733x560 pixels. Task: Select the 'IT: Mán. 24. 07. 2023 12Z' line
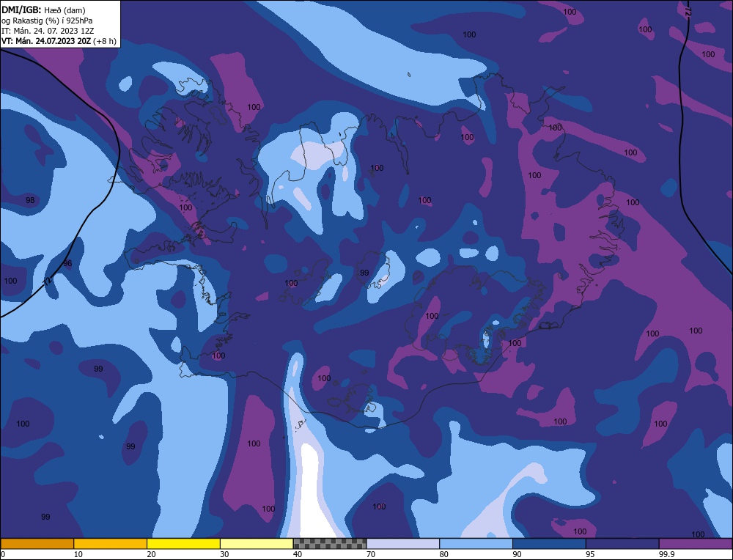48,31
